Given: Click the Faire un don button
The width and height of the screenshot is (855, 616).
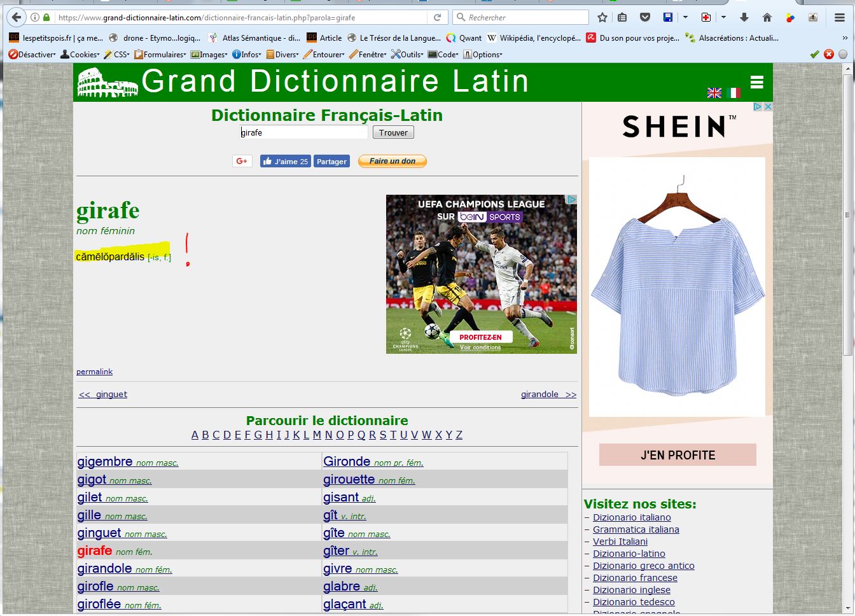Looking at the screenshot, I should 392,161.
